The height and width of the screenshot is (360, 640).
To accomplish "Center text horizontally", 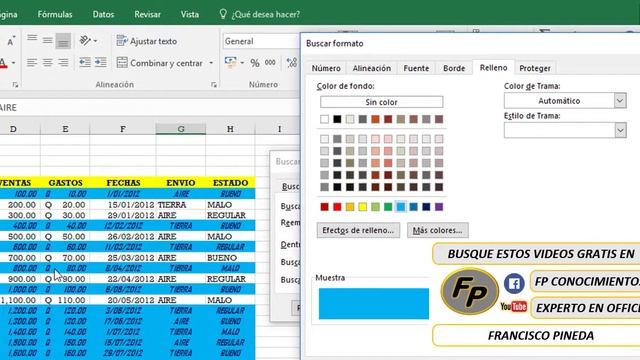I will [x=47, y=62].
